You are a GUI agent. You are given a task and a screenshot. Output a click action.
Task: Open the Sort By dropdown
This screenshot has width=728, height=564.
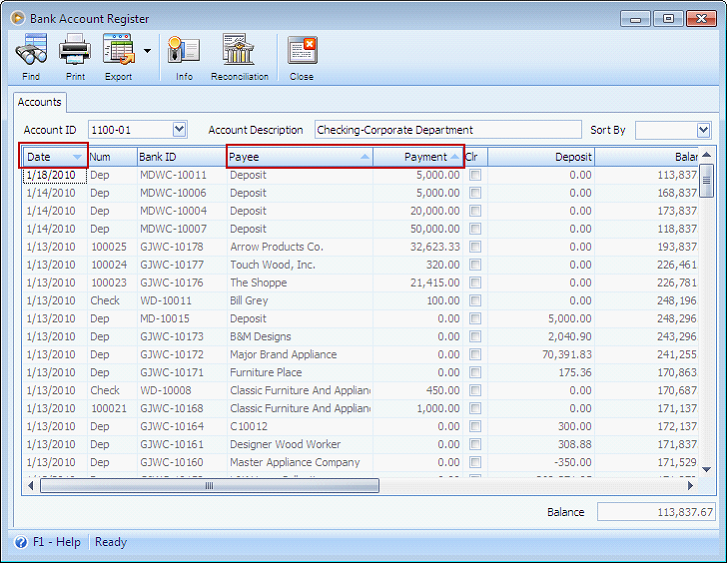(x=704, y=130)
